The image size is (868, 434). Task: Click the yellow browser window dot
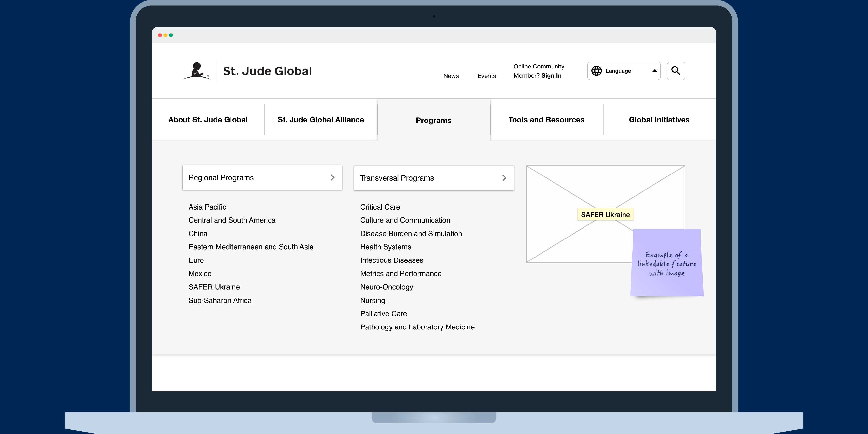165,35
